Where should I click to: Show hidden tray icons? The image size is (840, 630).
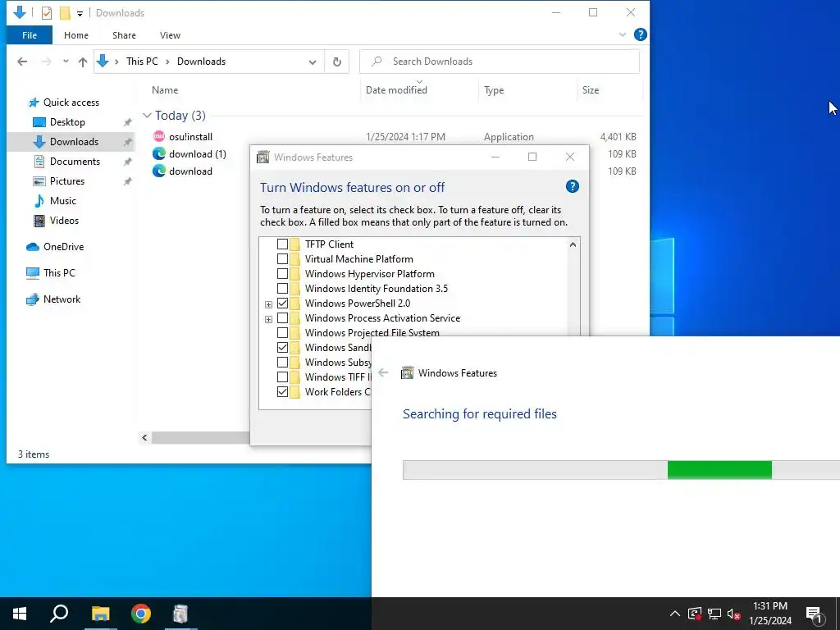click(x=675, y=614)
